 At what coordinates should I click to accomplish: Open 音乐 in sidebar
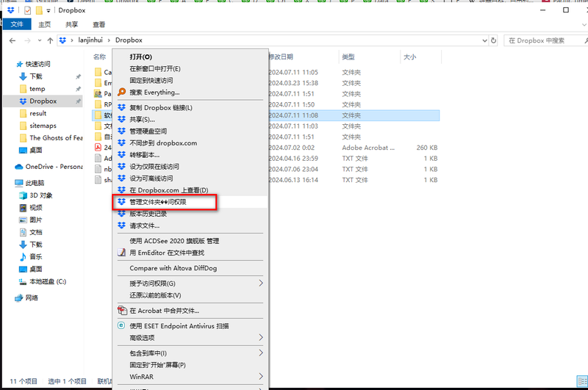click(36, 256)
